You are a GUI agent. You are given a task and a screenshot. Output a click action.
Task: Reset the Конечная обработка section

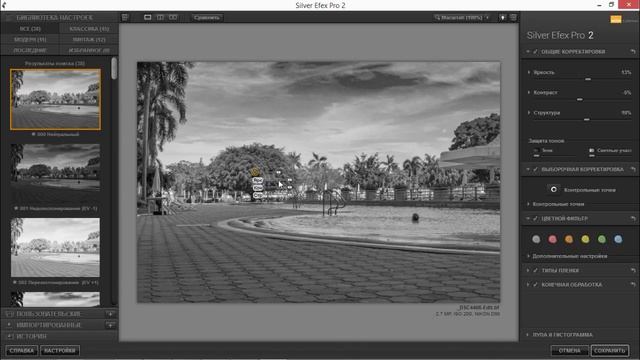click(633, 284)
